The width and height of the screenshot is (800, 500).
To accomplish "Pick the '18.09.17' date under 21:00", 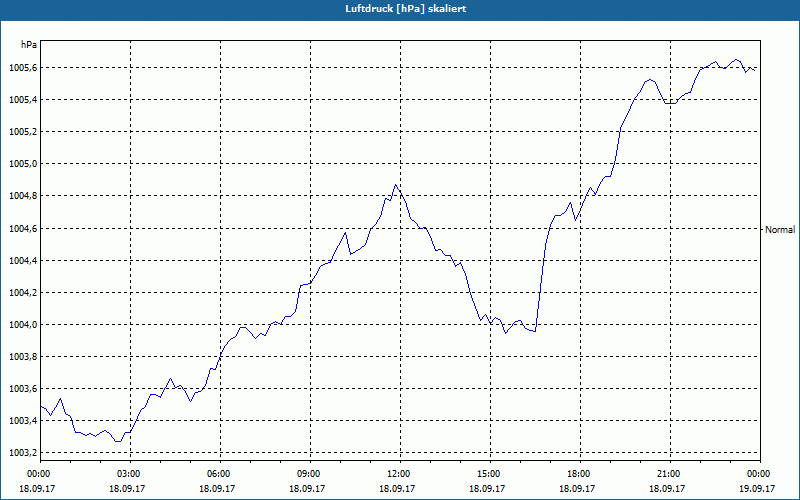I will 667,488.
